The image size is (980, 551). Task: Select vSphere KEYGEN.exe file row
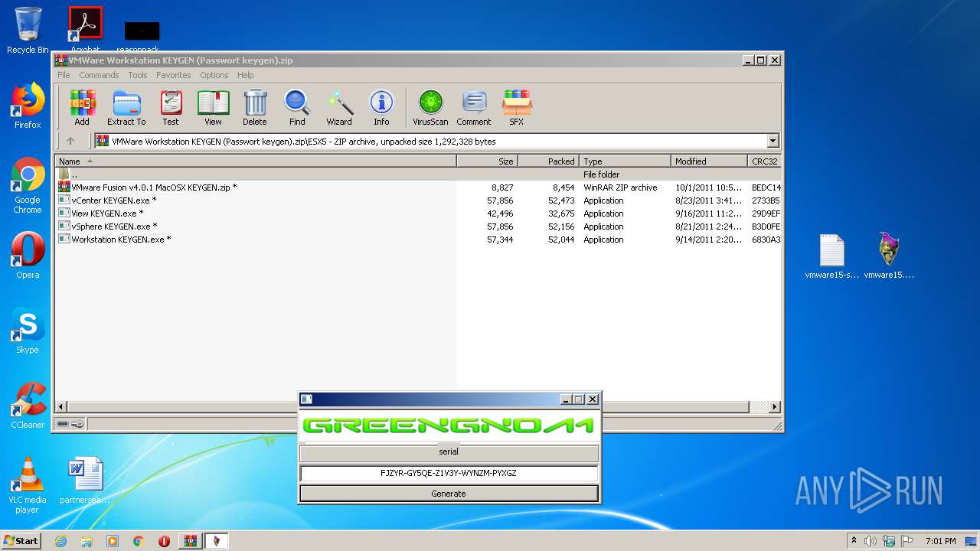[418, 227]
